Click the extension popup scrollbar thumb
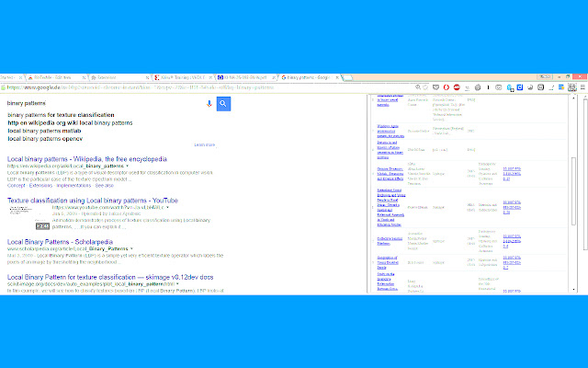The width and height of the screenshot is (588, 368). click(573, 191)
